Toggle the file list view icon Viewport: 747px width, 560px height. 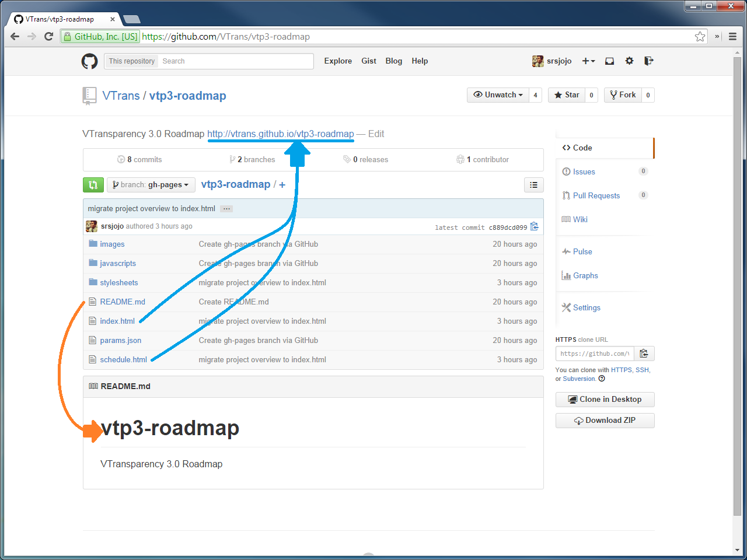click(x=533, y=185)
